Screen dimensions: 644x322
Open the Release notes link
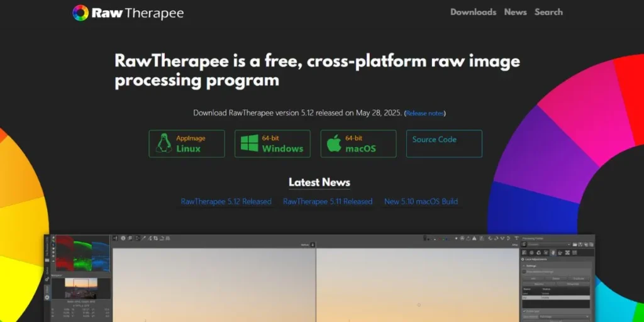tap(425, 113)
